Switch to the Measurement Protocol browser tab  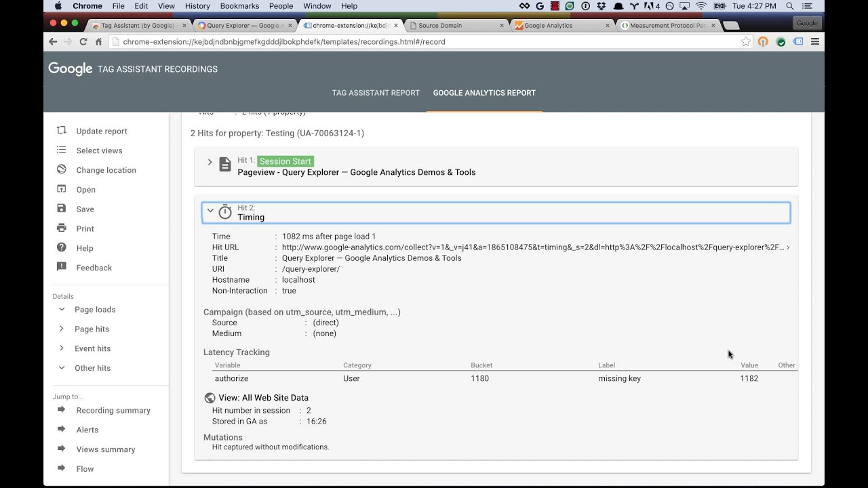coord(668,26)
